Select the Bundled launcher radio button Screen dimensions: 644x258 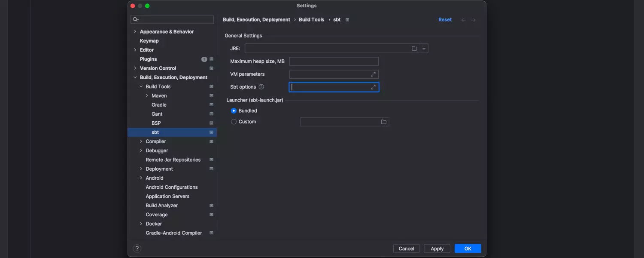(234, 111)
